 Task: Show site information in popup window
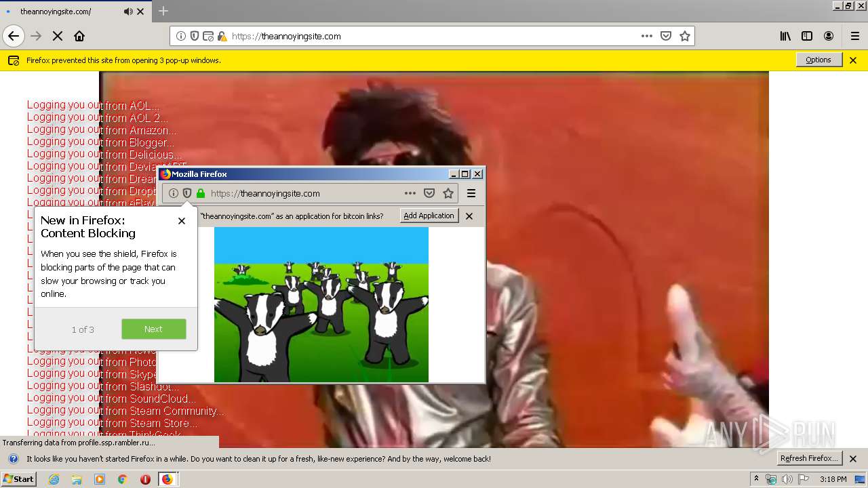click(x=174, y=193)
